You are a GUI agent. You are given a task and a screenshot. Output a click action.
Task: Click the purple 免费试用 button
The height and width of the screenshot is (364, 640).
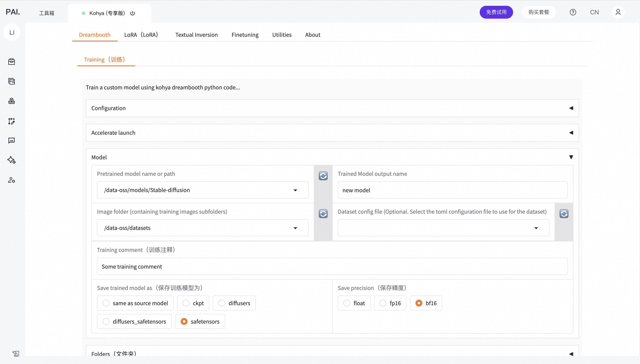[496, 12]
